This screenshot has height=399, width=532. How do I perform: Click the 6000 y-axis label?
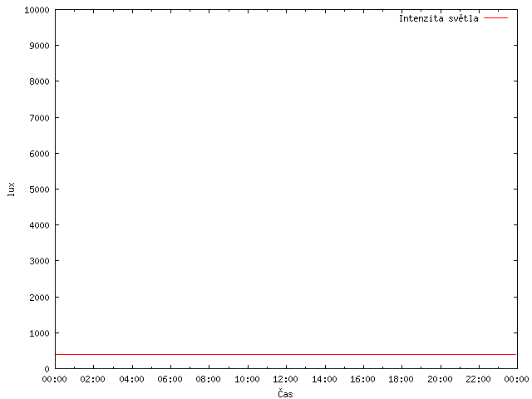[39, 154]
